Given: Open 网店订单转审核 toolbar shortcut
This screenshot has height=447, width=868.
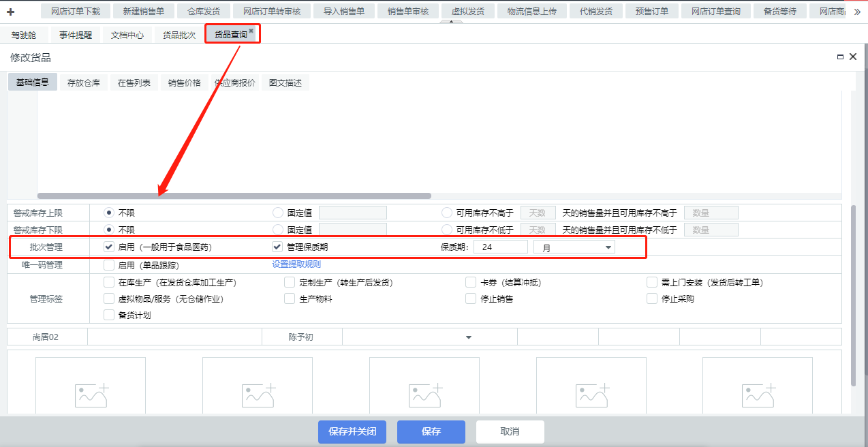Looking at the screenshot, I should 272,12.
